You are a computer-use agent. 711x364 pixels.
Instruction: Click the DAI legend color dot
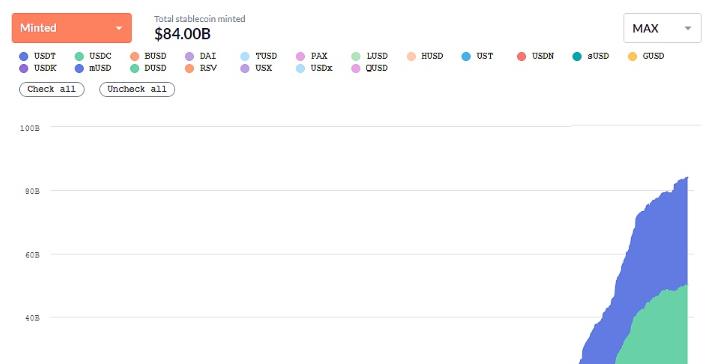(x=190, y=56)
